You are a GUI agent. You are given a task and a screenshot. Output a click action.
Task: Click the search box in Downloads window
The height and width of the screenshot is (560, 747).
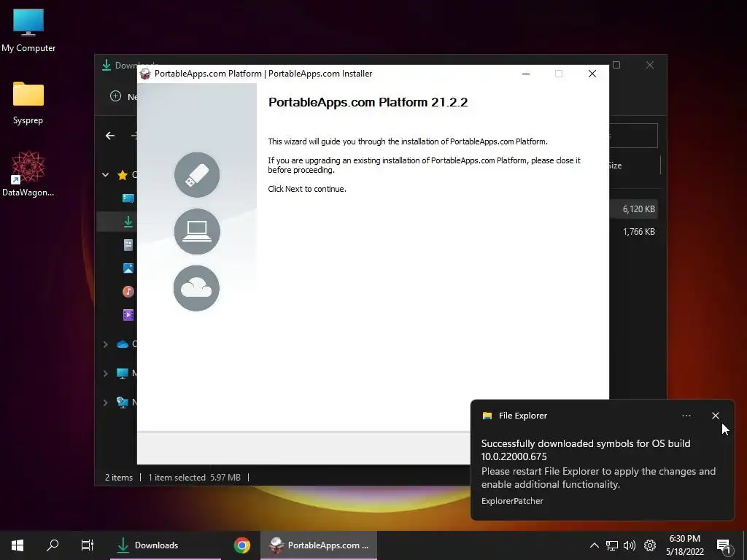[x=634, y=136]
